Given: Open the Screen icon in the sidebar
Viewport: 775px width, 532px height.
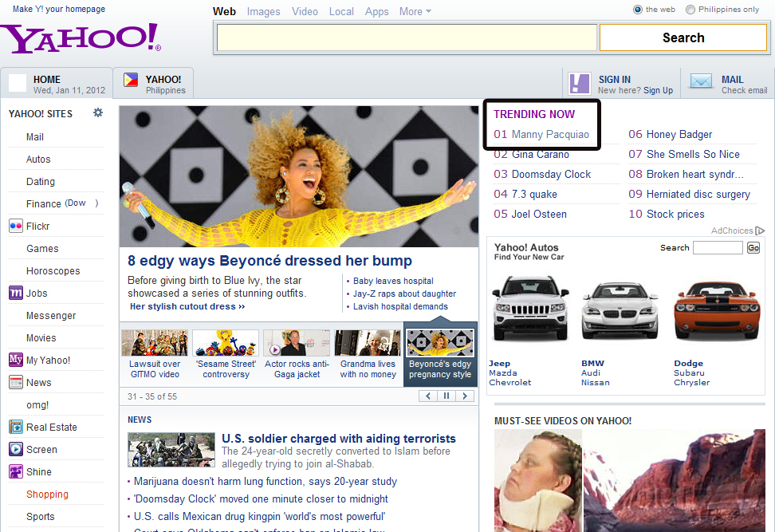Looking at the screenshot, I should (x=15, y=449).
